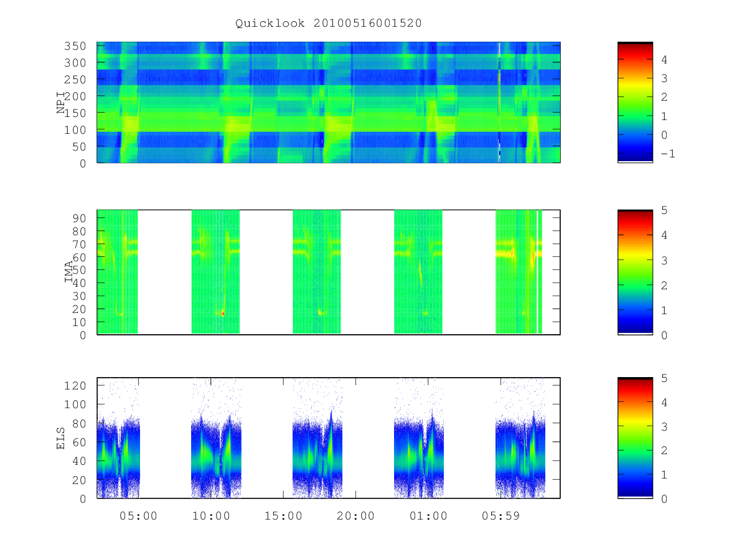Click the 05:59 time axis label
747x560 pixels.
[502, 516]
